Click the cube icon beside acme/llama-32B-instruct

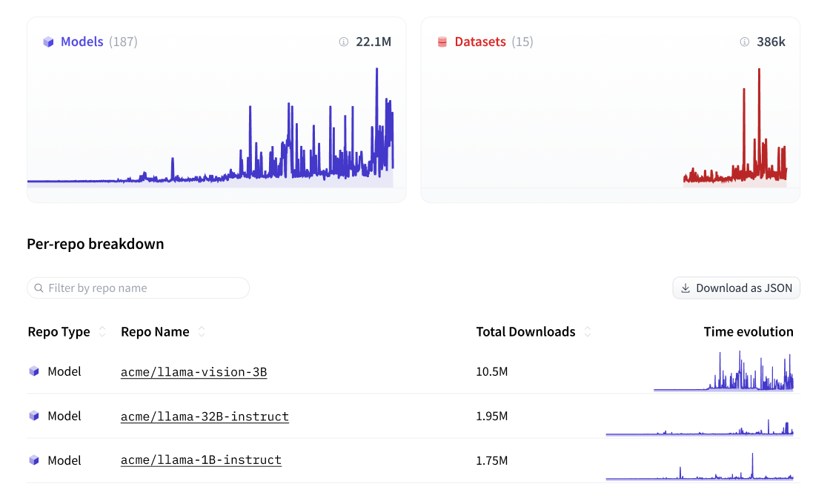[x=33, y=416]
